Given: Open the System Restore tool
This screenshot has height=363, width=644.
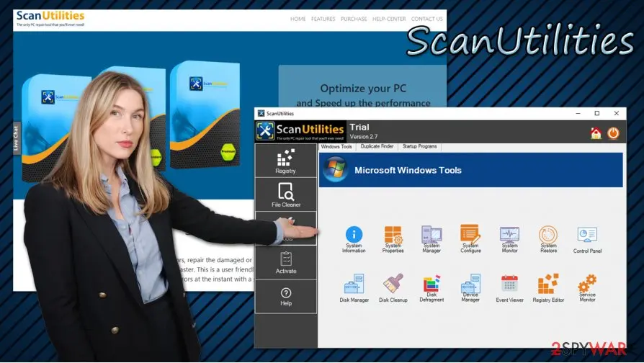Looking at the screenshot, I should [548, 239].
